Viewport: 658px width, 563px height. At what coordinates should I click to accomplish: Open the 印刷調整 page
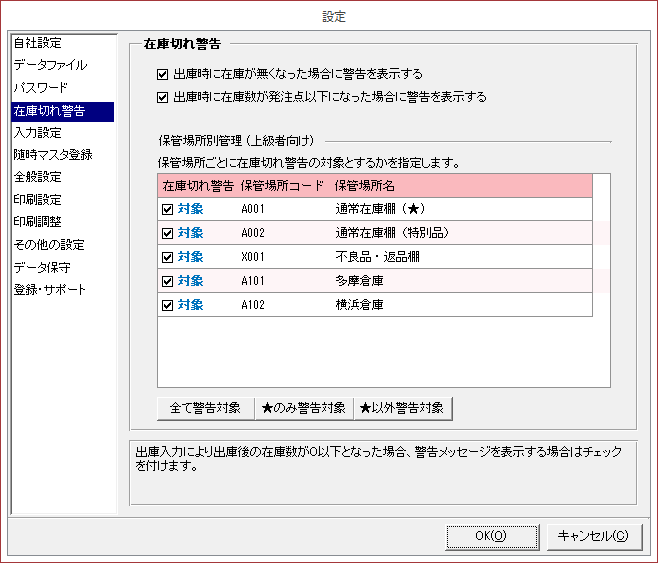(37, 222)
